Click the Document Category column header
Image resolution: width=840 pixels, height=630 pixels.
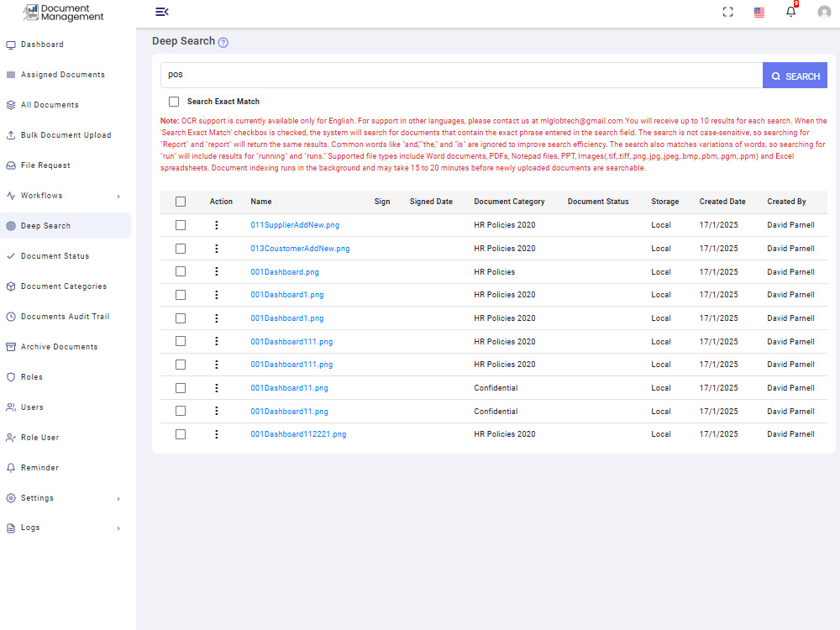[x=509, y=202]
